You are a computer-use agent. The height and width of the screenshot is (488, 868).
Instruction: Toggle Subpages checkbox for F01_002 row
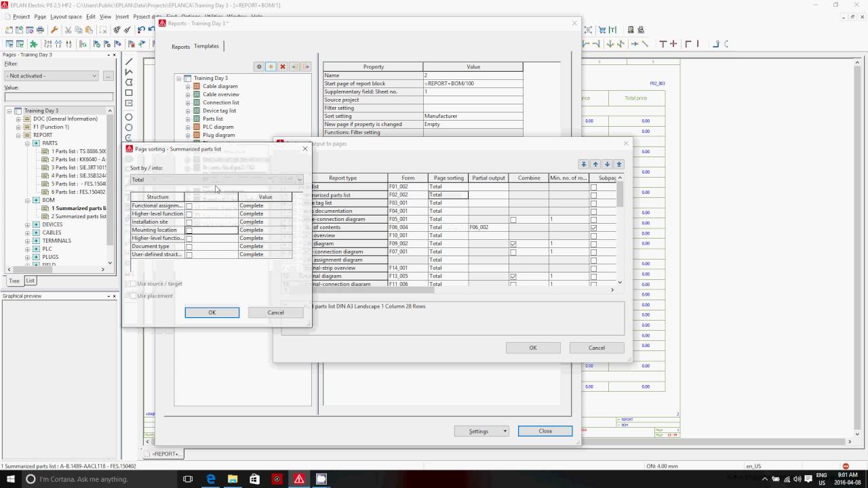(x=594, y=187)
